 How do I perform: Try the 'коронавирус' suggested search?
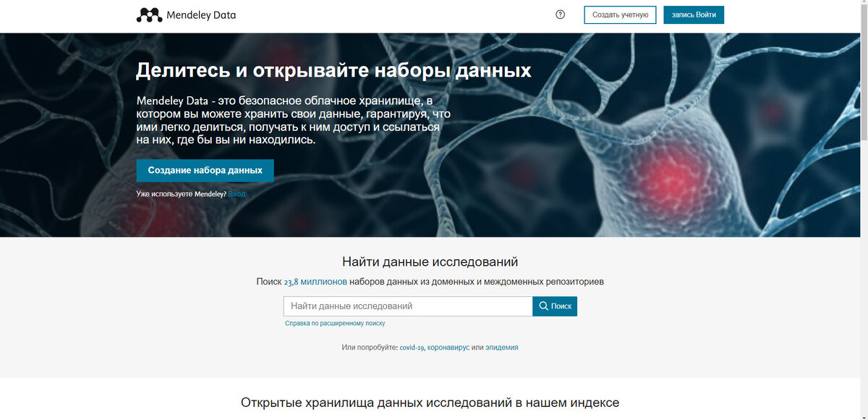click(x=448, y=348)
